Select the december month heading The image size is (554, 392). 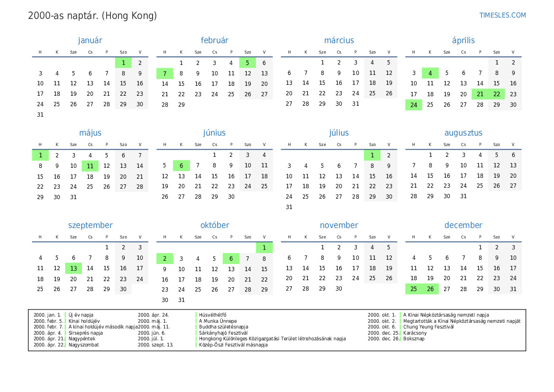(463, 225)
